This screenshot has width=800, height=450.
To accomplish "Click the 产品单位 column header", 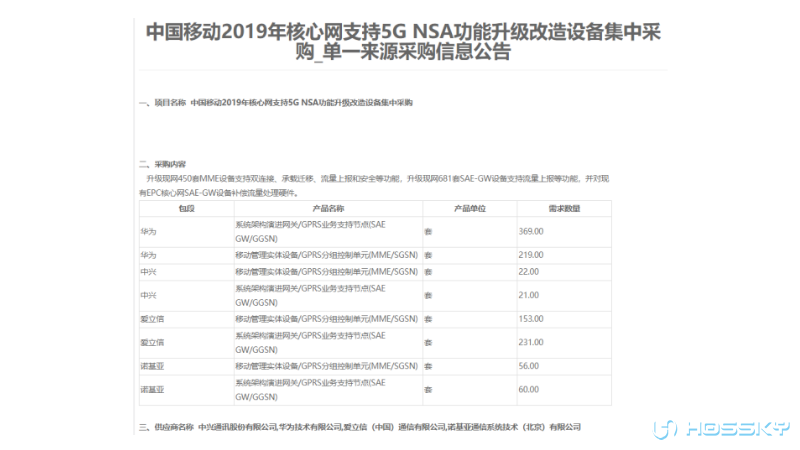I will click(x=470, y=209).
